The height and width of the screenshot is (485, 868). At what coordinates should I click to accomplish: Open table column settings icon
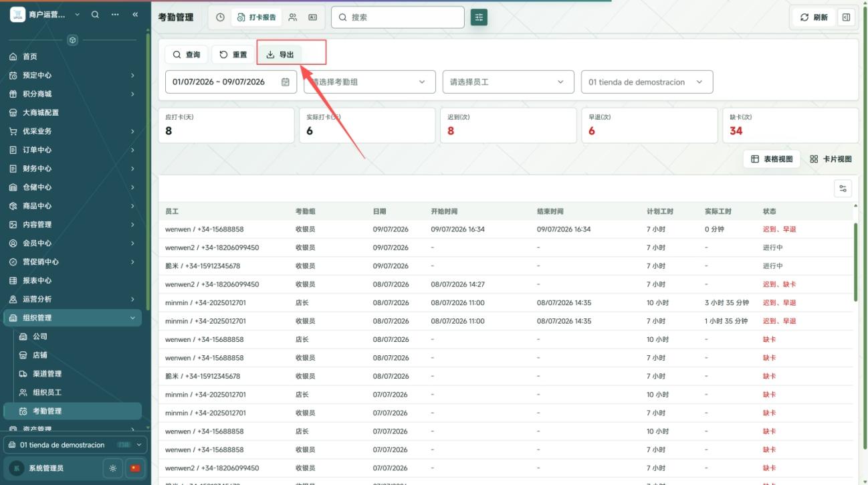843,189
